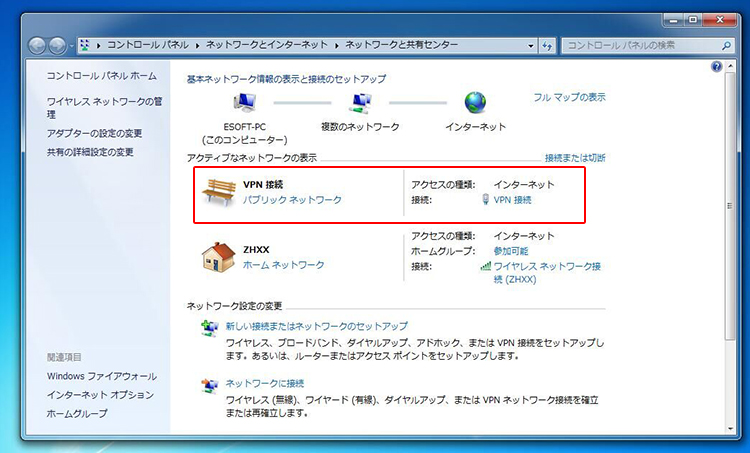Image resolution: width=750 pixels, height=453 pixels.
Task: Select ネットワークと共有センター breadcrumb
Action: [x=401, y=45]
